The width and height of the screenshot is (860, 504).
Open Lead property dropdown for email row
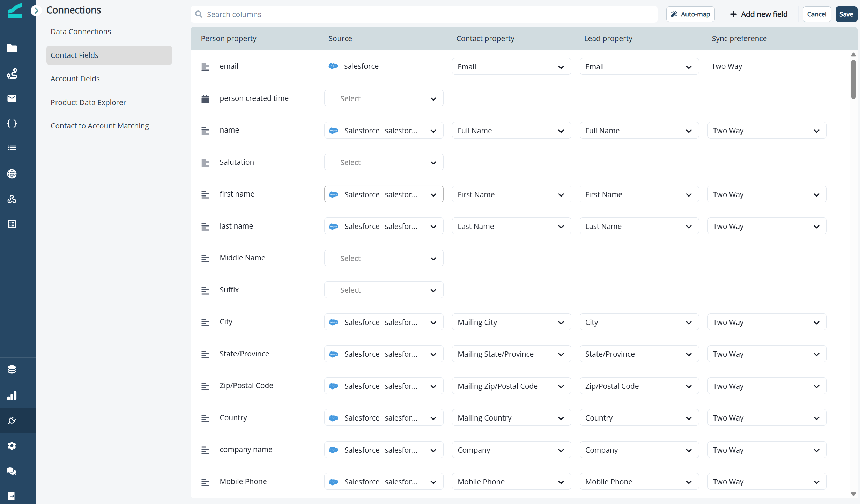[x=639, y=66]
